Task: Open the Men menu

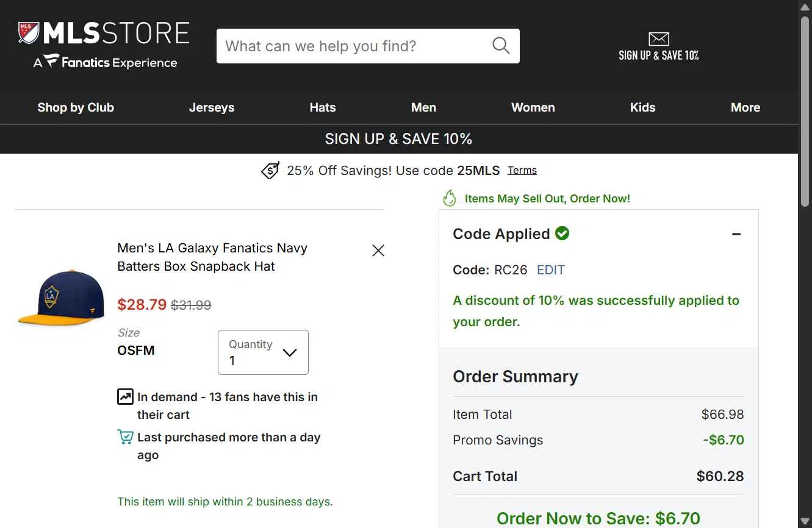Action: (x=423, y=107)
